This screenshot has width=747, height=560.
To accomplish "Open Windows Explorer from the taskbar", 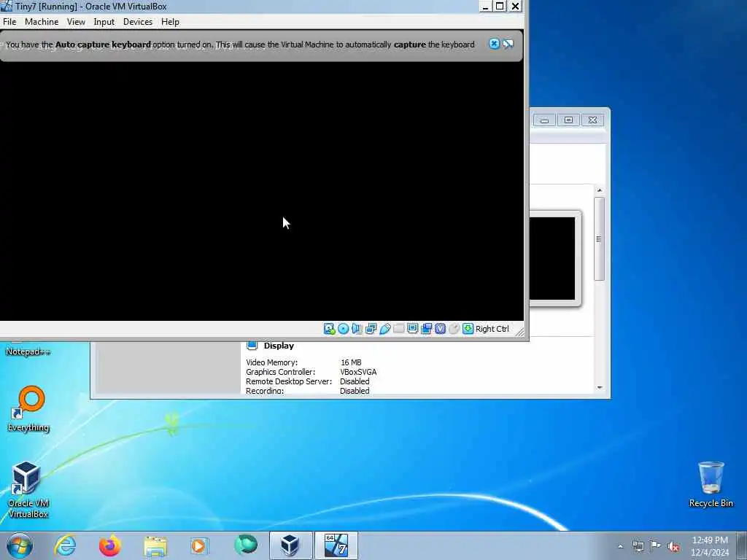I will [x=155, y=546].
